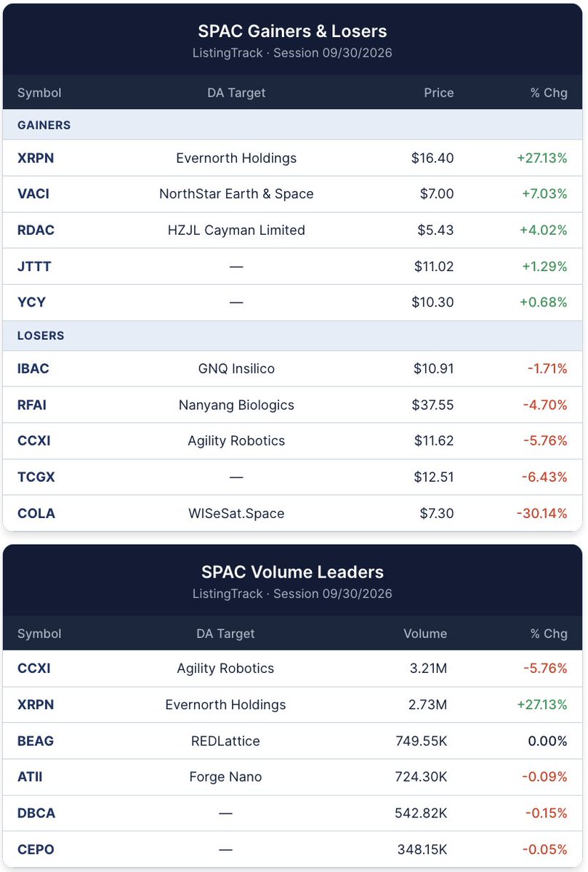Click NorthStar Earth & Space target
The image size is (588, 872).
point(236,194)
